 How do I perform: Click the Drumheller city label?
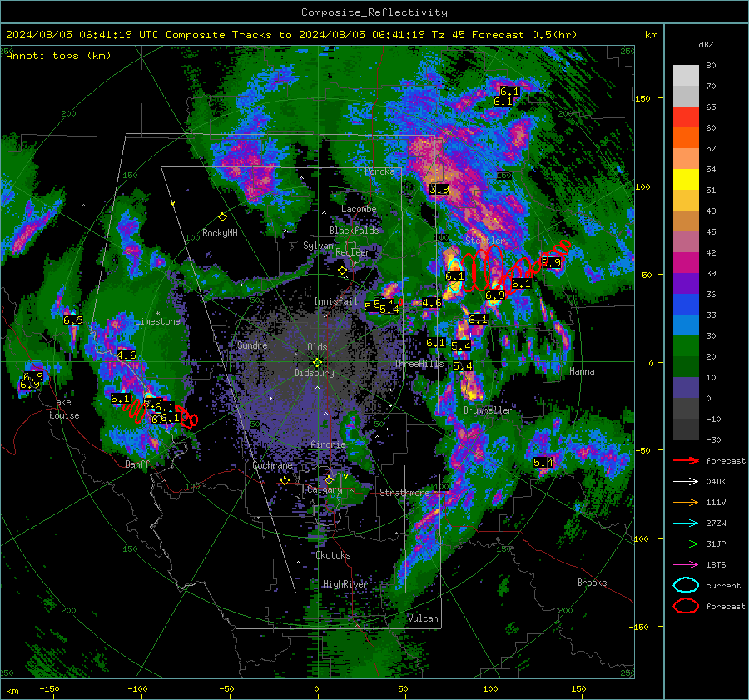click(x=488, y=410)
